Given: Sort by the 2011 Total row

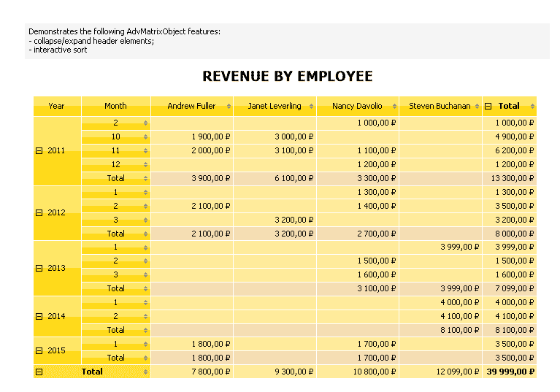Looking at the screenshot, I should 145,179.
